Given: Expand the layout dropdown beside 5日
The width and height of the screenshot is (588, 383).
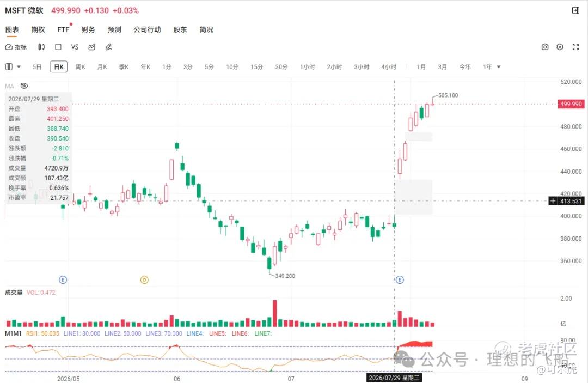Looking at the screenshot, I should [19, 67].
